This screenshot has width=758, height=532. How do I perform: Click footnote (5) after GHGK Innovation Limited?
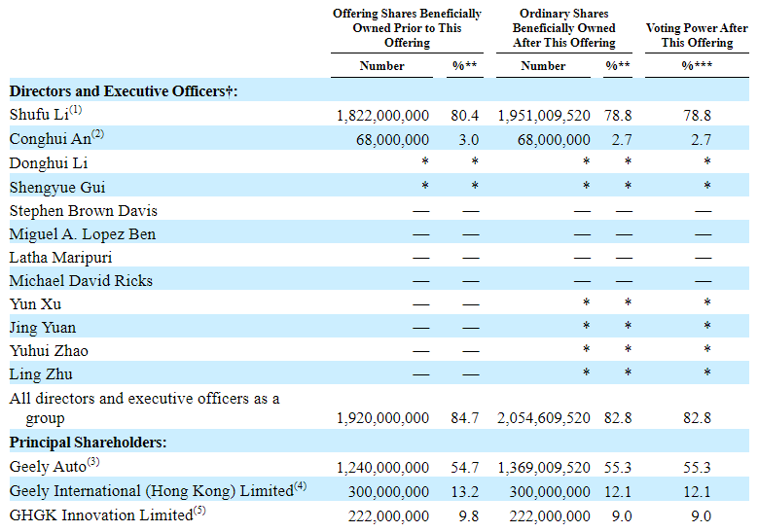199,509
